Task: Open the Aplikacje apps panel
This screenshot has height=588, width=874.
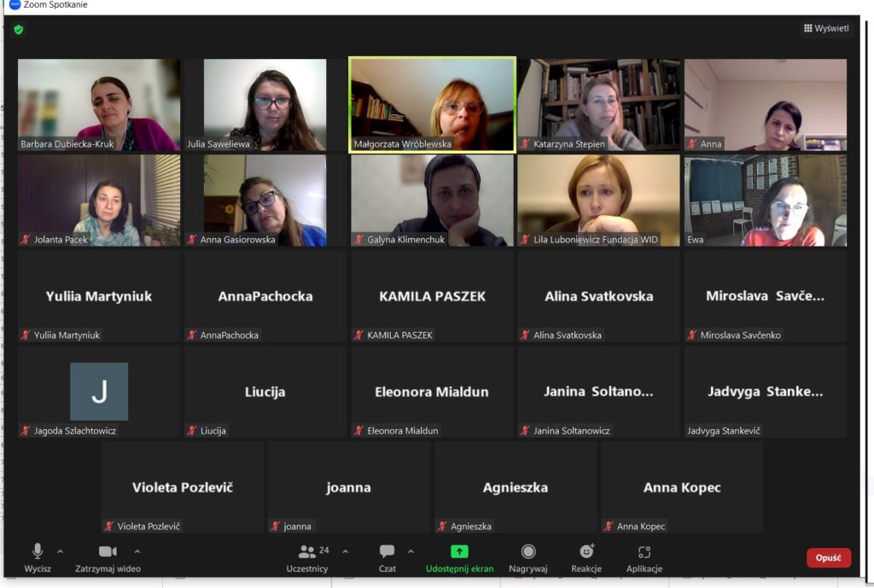Action: (644, 558)
